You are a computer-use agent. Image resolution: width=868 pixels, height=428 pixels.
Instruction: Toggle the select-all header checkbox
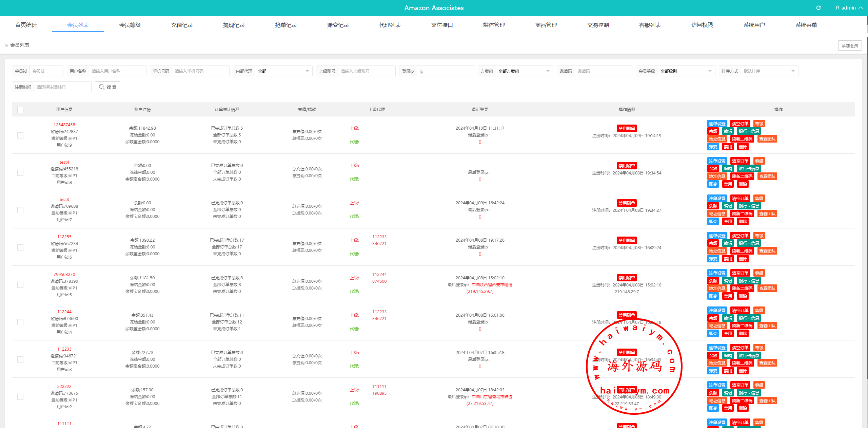point(20,110)
